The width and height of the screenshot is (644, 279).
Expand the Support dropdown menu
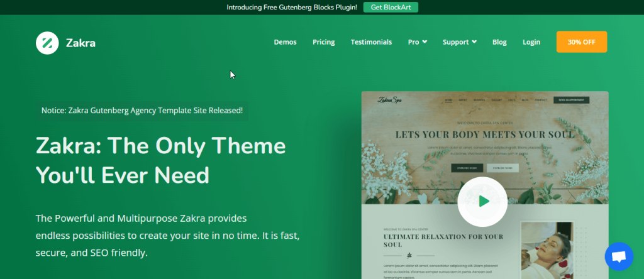point(460,42)
